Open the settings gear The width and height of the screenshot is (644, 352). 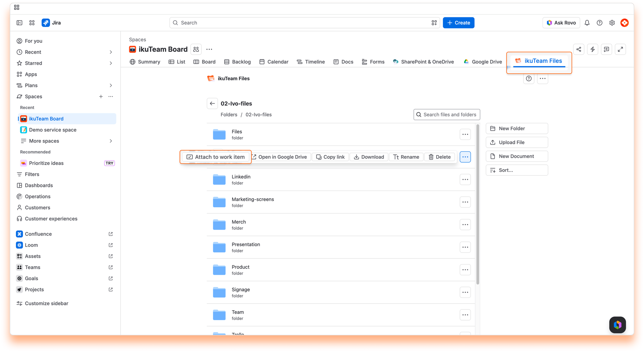[612, 23]
